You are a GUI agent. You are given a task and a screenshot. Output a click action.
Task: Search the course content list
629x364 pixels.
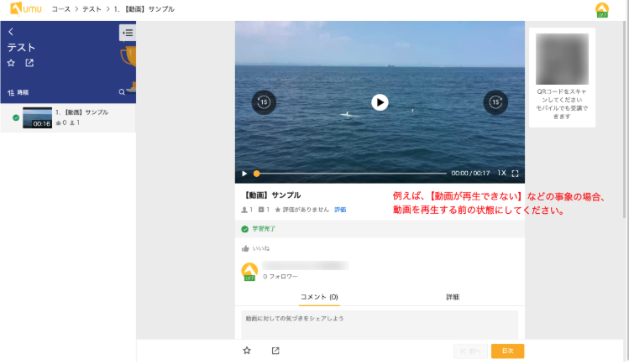(x=122, y=92)
